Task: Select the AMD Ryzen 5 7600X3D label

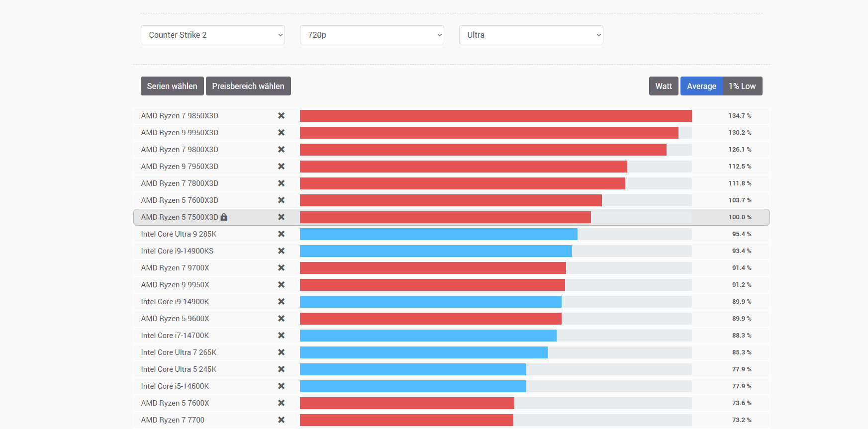Action: [180, 200]
